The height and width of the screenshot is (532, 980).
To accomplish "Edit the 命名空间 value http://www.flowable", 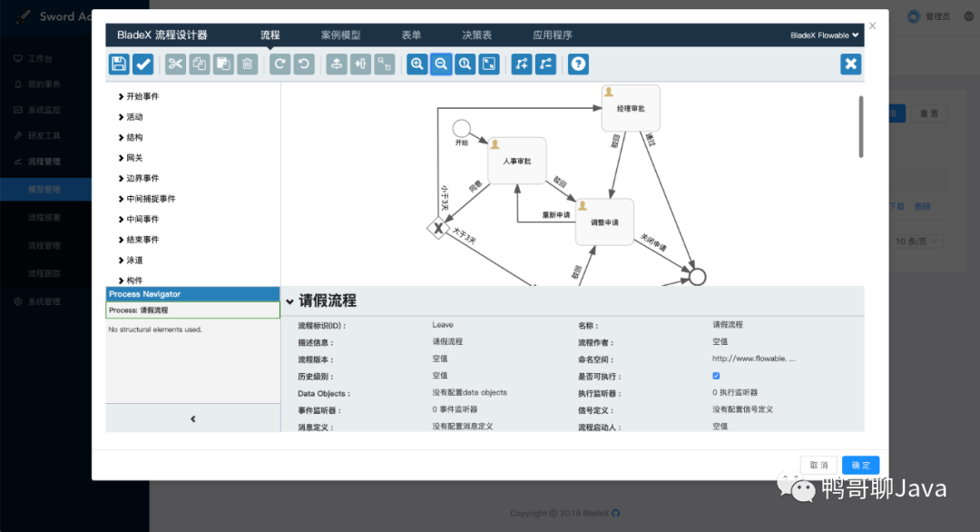I will click(x=754, y=359).
